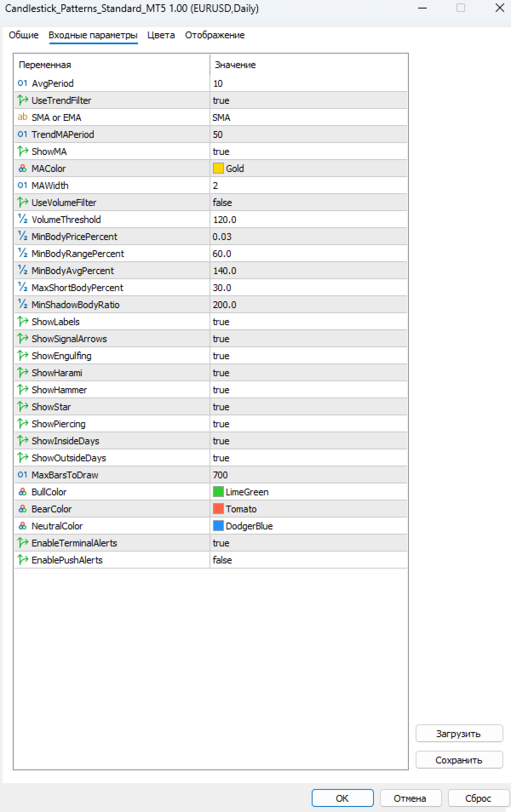The width and height of the screenshot is (511, 812).
Task: Open the ShowOutsideDays value dropdown
Action: point(308,458)
